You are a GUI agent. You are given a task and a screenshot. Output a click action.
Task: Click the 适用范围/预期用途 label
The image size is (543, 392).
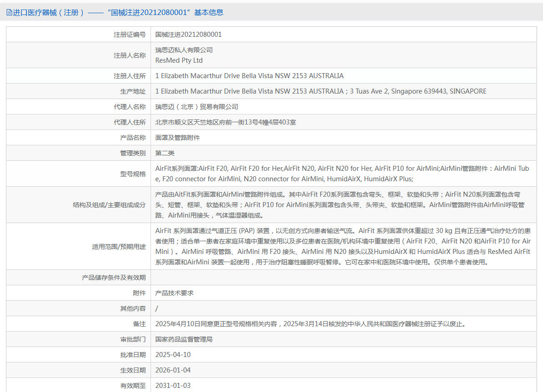click(119, 246)
